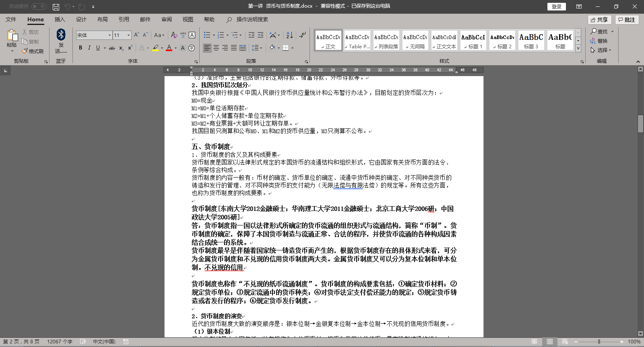Apply subscript formatting
The height and width of the screenshot is (347, 644).
(121, 48)
